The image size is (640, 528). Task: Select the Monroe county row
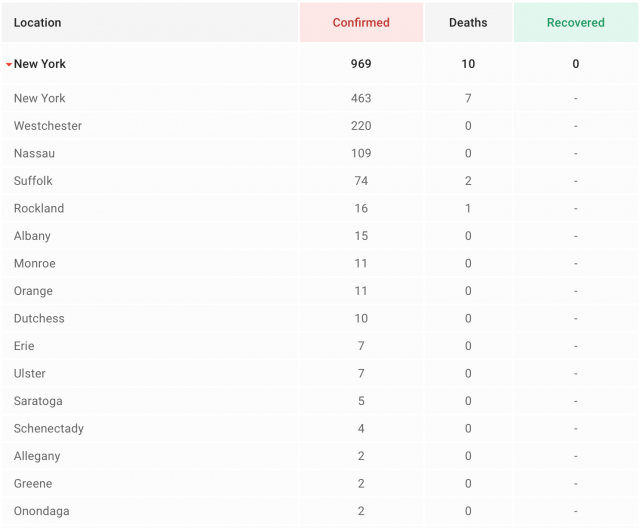coord(35,264)
